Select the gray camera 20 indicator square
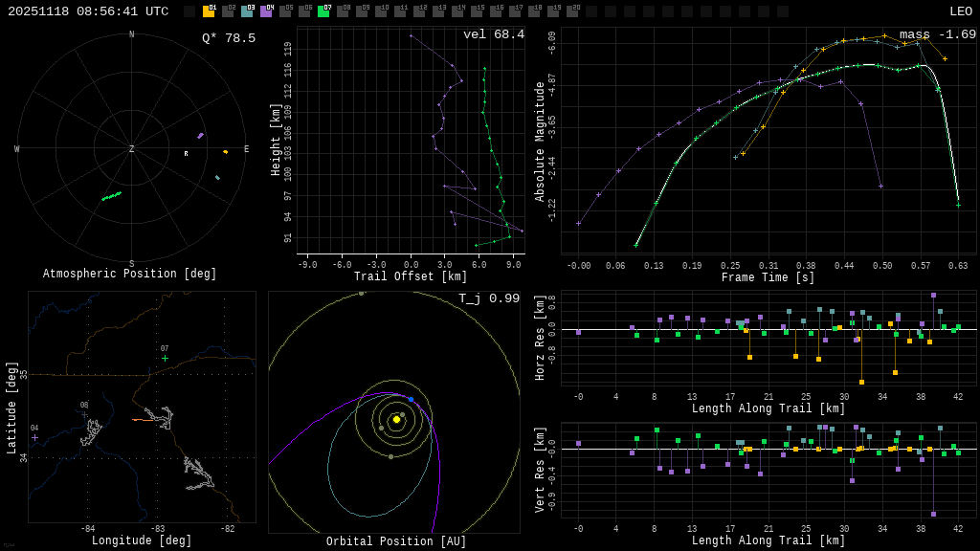This screenshot has width=980, height=551. [x=572, y=11]
